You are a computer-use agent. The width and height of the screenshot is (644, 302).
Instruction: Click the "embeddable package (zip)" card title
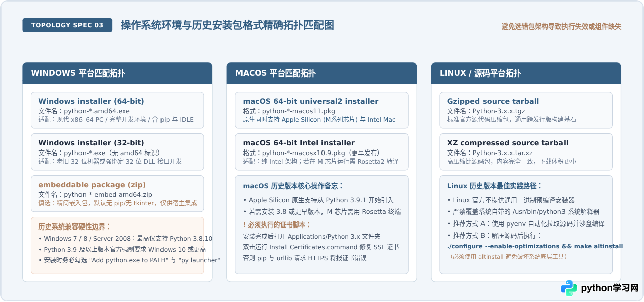click(92, 185)
